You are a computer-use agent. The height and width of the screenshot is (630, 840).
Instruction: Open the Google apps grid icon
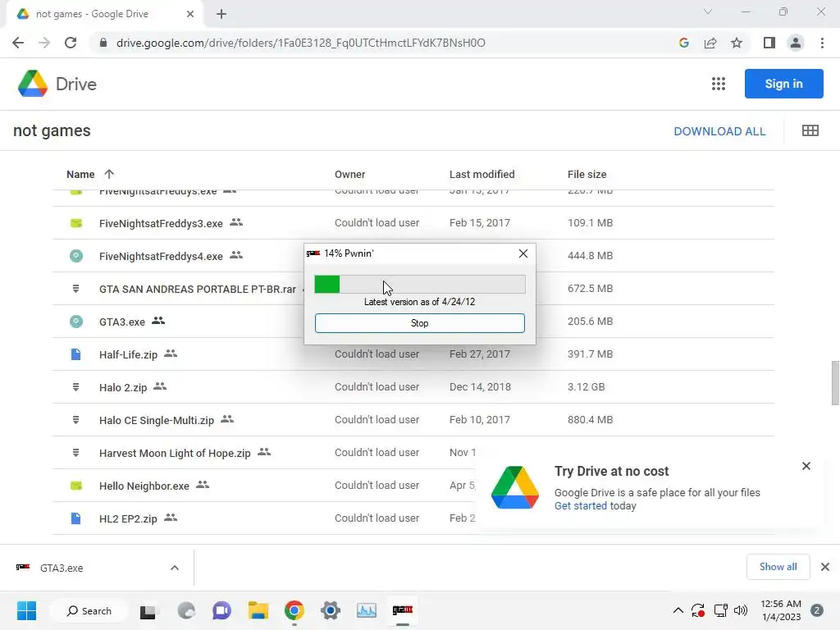tap(719, 84)
